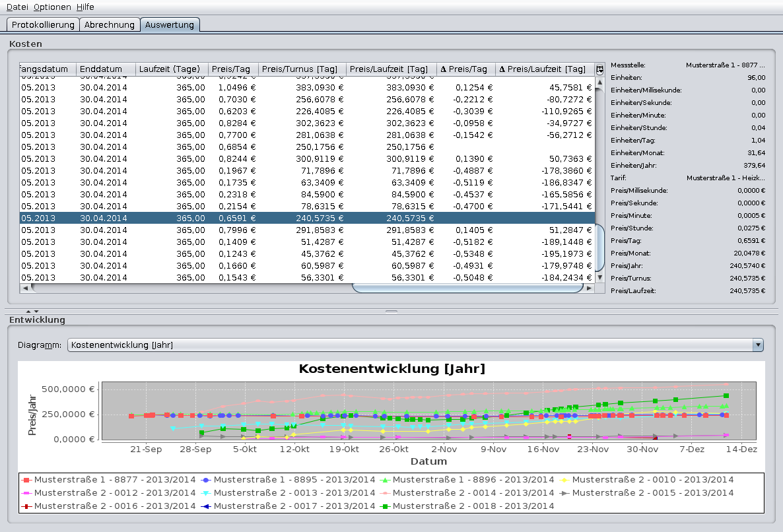Click the horizontal scrollbar right arrow
The width and height of the screenshot is (783, 532).
point(590,288)
